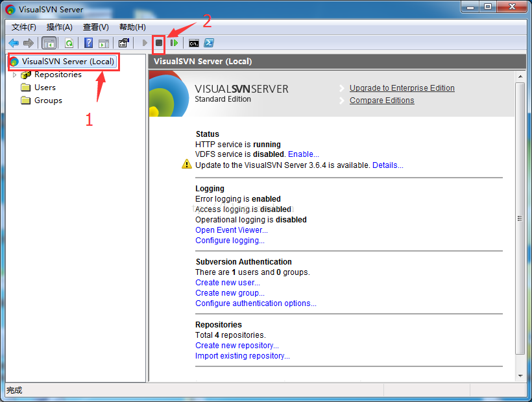Screen dimensions: 532x402
Task: Click the Create new user link
Action: [227, 283]
